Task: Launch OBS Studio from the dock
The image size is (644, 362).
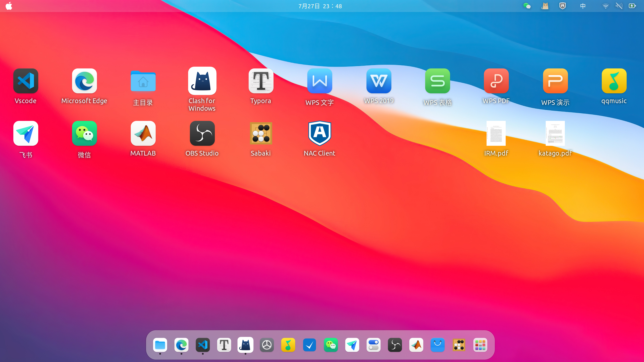Action: pos(395,345)
